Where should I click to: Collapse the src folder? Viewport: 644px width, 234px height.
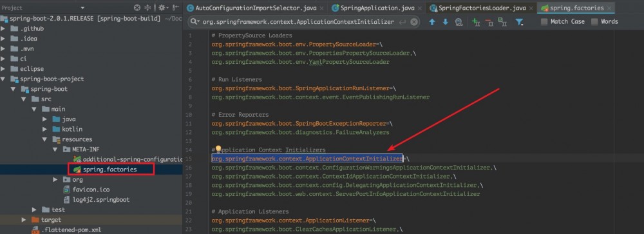pos(24,99)
